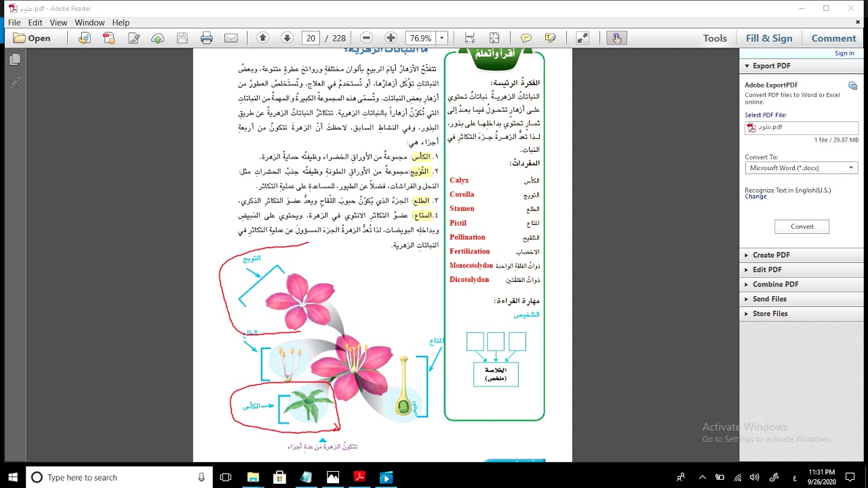868x488 pixels.
Task: Click the Create PDF toolbar icon
Action: [108, 38]
